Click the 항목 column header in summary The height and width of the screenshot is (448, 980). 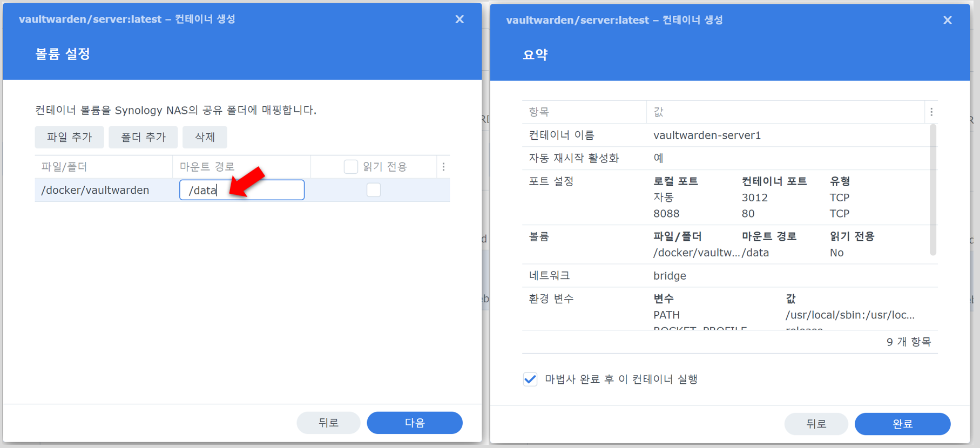coord(584,112)
